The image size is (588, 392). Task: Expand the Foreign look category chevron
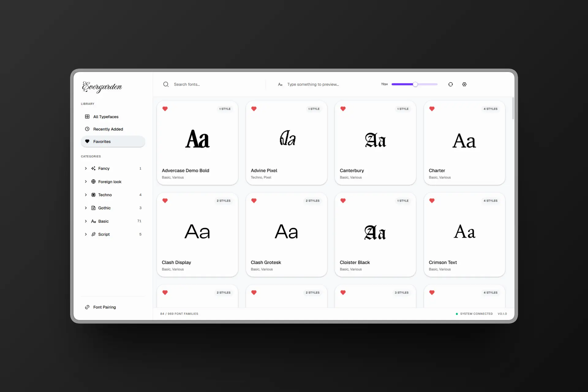tap(86, 182)
